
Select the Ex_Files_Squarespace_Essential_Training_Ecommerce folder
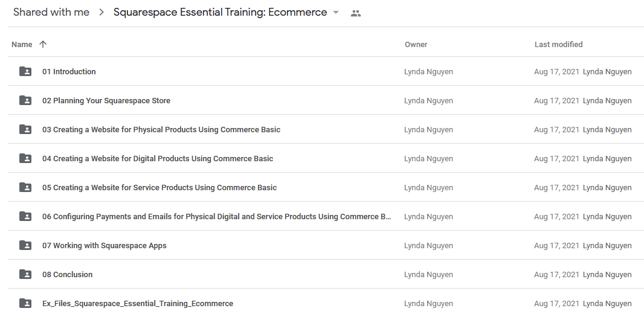pyautogui.click(x=138, y=303)
